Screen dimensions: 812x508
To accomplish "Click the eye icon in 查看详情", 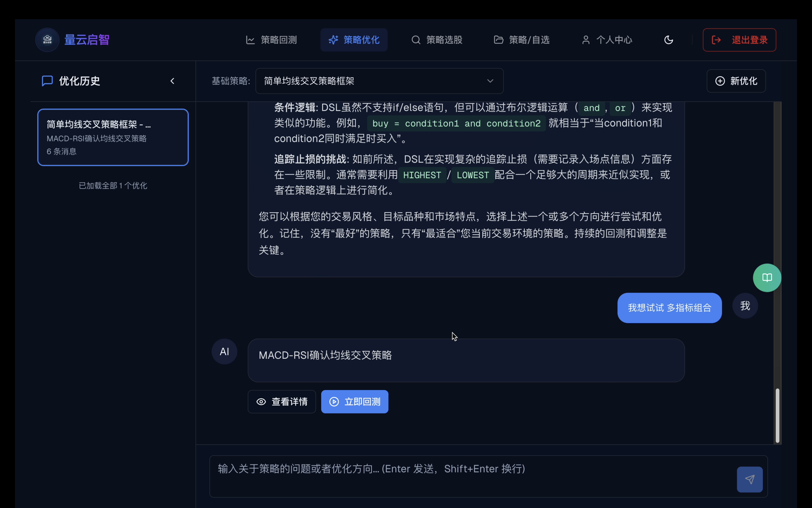I will coord(261,402).
